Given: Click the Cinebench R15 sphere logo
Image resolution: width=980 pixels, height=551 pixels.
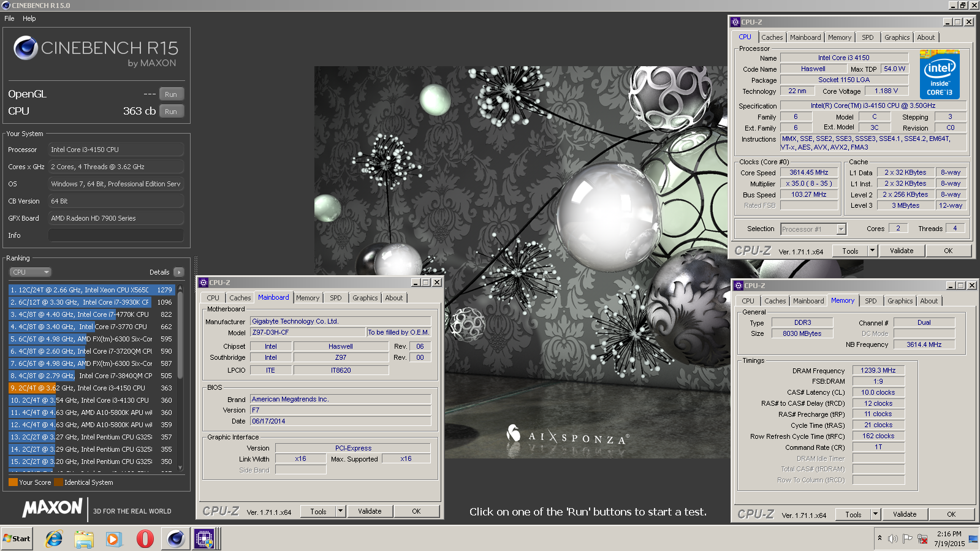Looking at the screenshot, I should tap(26, 48).
